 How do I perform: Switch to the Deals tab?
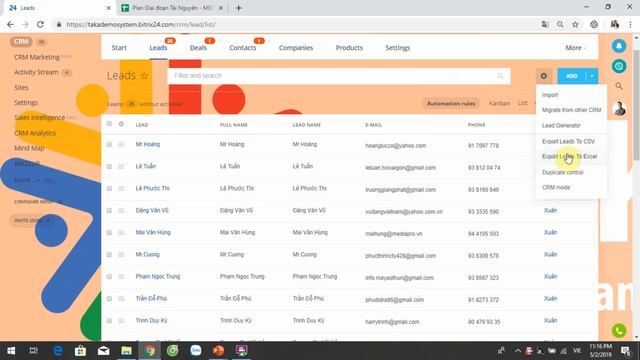click(x=198, y=48)
